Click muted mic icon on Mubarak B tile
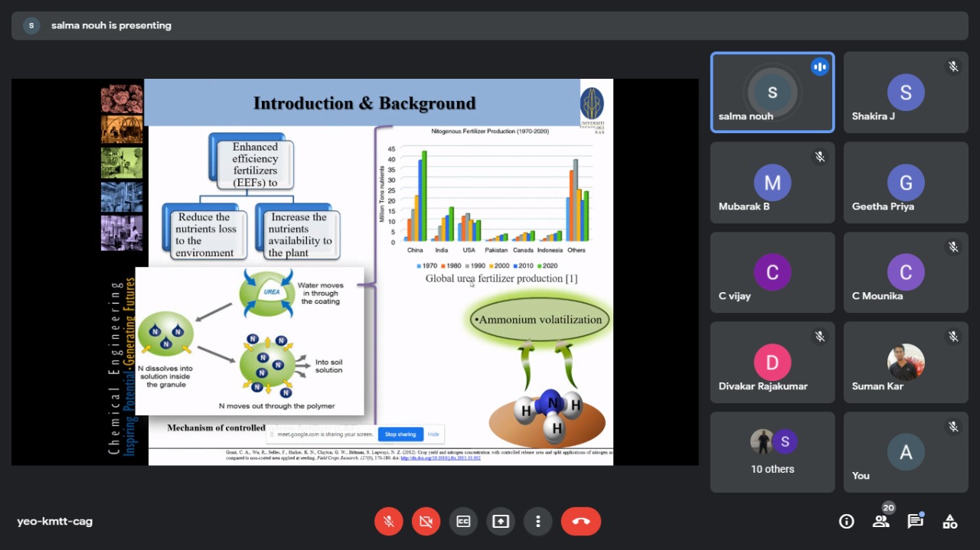This screenshot has width=980, height=550. click(820, 157)
